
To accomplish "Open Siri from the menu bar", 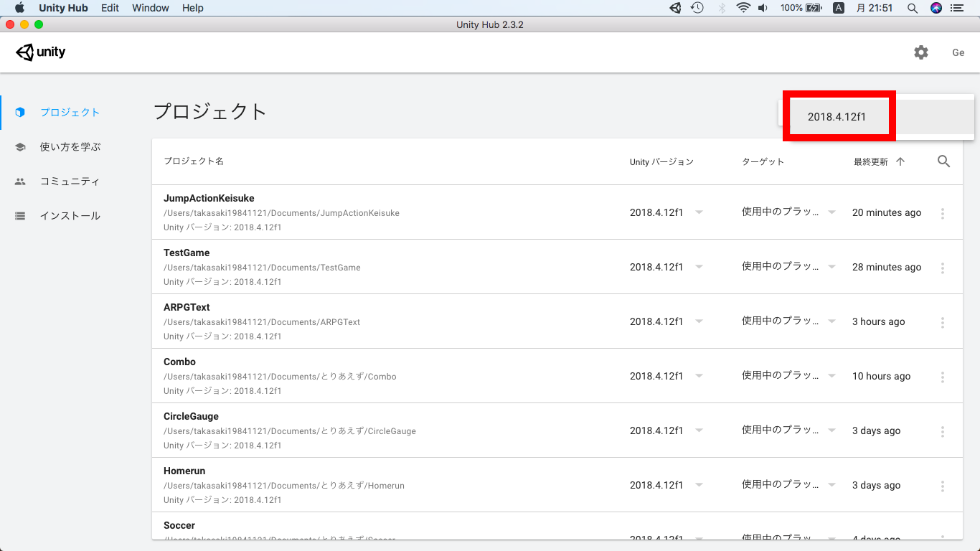I will click(x=936, y=8).
